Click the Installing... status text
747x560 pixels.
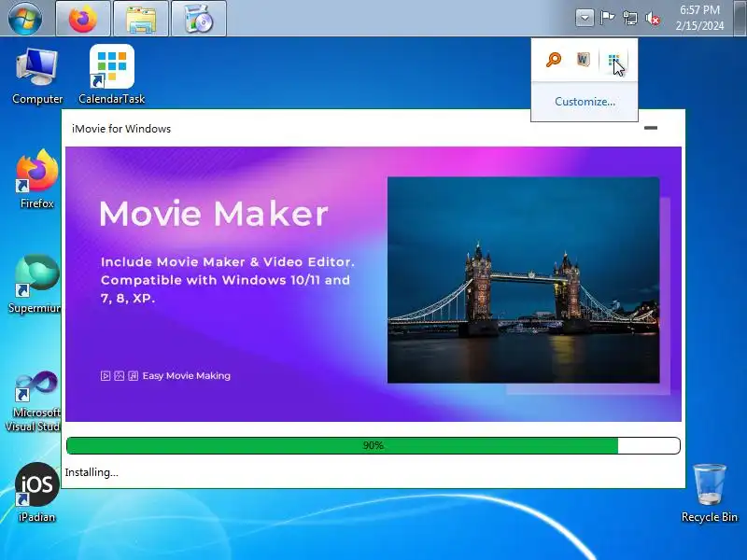tap(92, 472)
